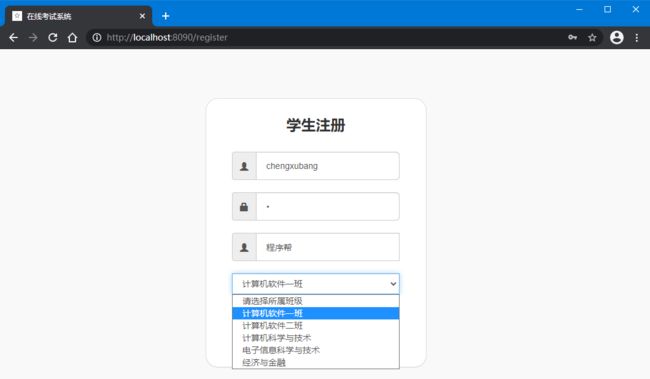Click the 学生注册 heading
The height and width of the screenshot is (379, 650).
pos(316,125)
